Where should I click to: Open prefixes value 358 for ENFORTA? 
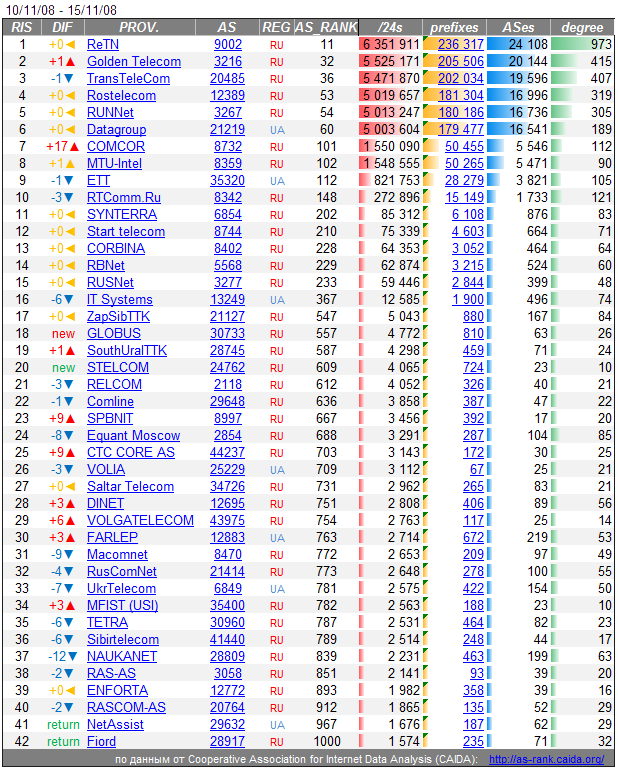473,691
